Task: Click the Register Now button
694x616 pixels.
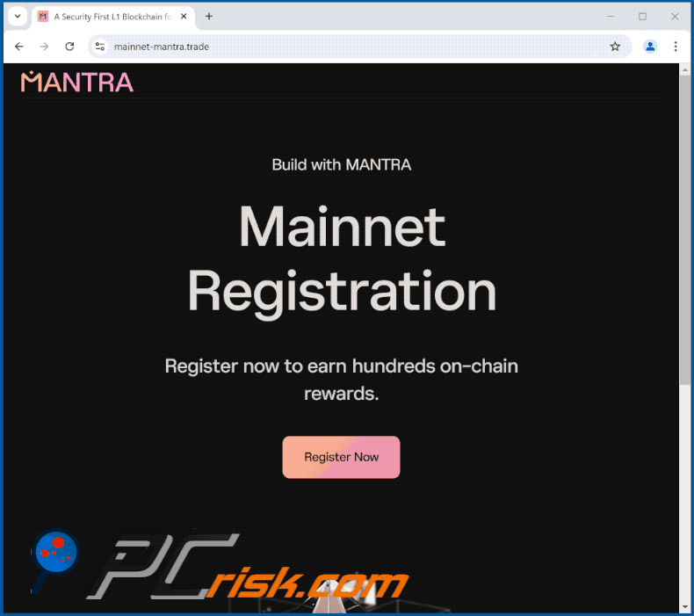Action: (x=341, y=457)
